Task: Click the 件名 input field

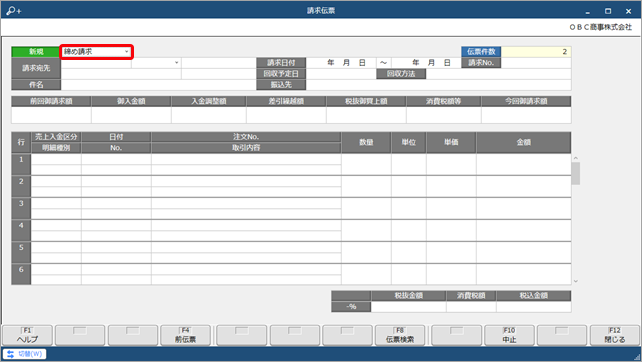Action: click(158, 85)
